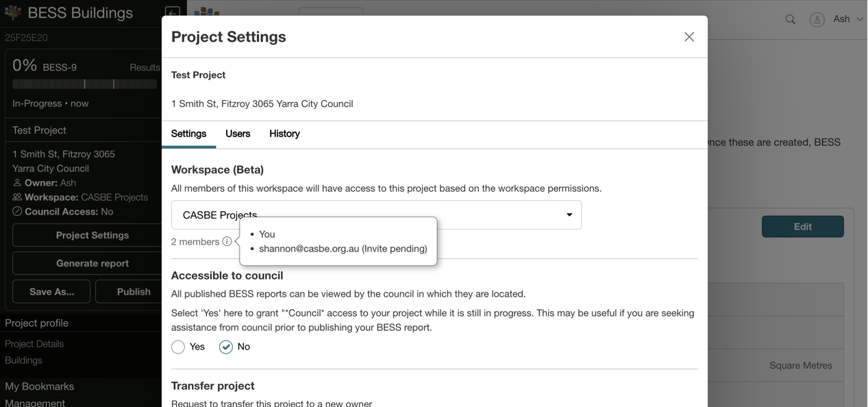The image size is (868, 407).
Task: Close the Project Settings dialog
Action: coord(689,37)
